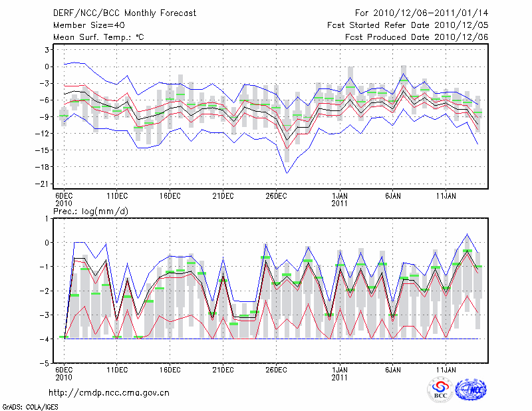Image resolution: width=532 pixels, height=411 pixels.
Task: Click the lowest blue line dip in temperature chart
Action: click(x=287, y=173)
